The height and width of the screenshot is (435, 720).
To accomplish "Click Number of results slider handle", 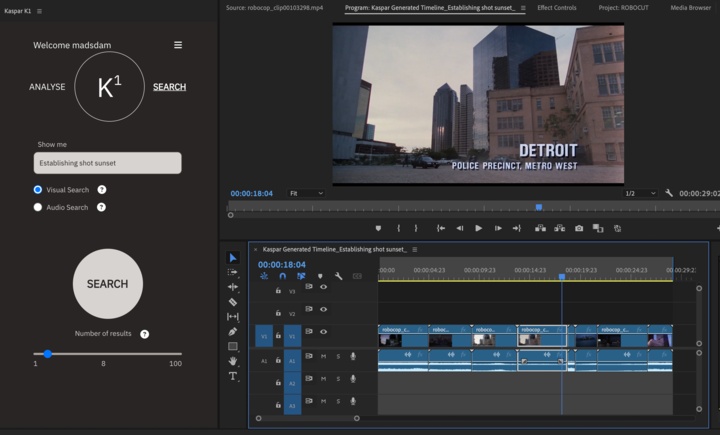I will tap(48, 354).
